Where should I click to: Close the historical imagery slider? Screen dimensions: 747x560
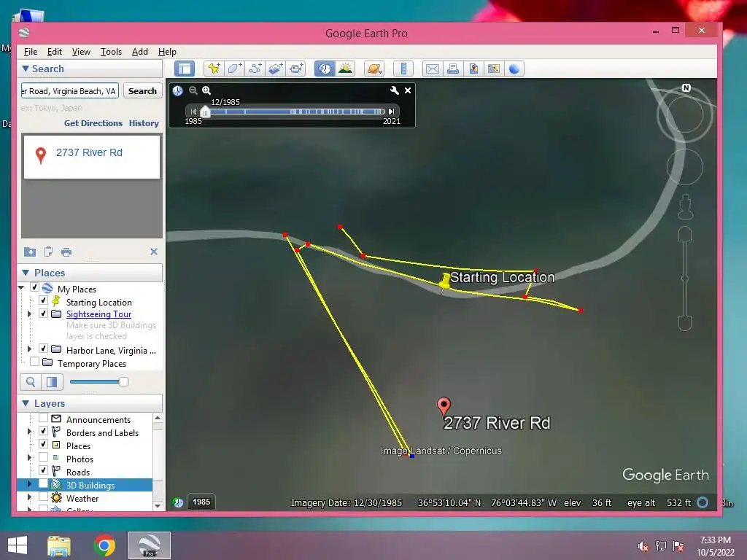408,90
